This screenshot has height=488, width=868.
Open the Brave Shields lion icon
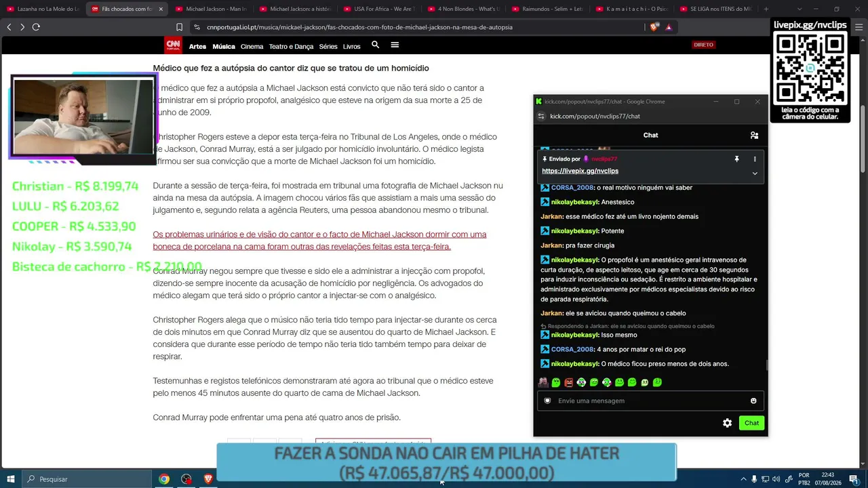click(654, 27)
